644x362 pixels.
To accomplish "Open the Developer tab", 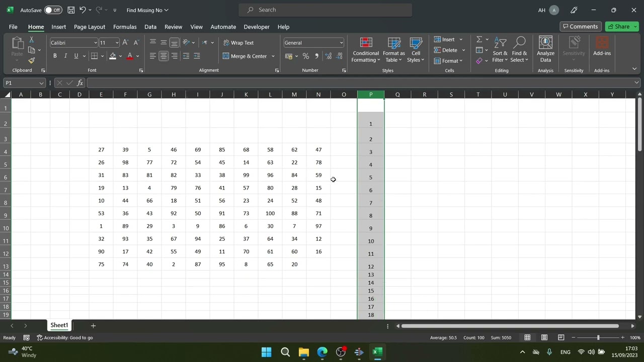I will tap(257, 27).
